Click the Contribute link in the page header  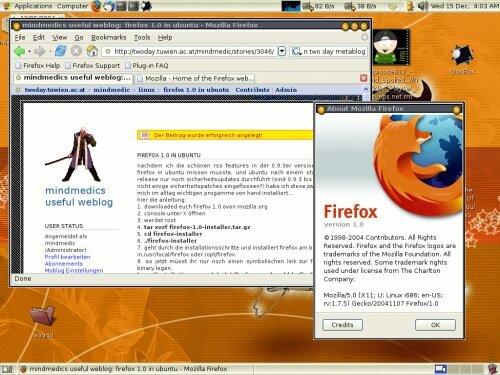[x=252, y=90]
